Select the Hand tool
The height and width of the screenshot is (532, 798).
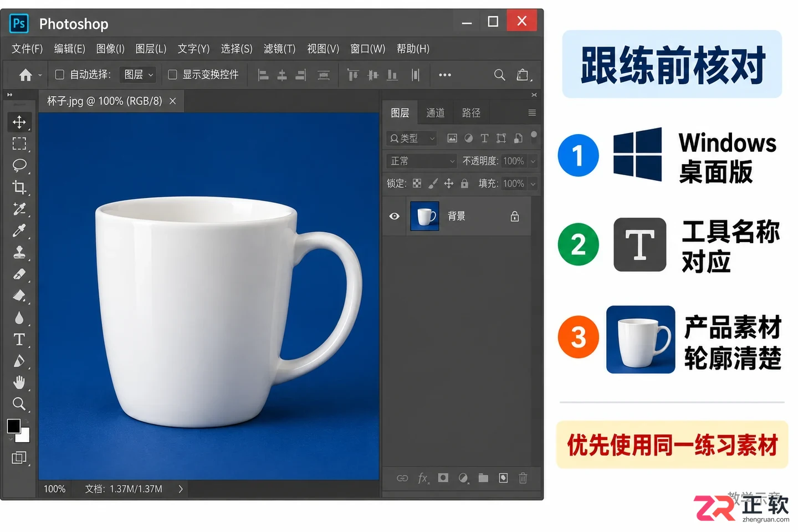pyautogui.click(x=19, y=382)
